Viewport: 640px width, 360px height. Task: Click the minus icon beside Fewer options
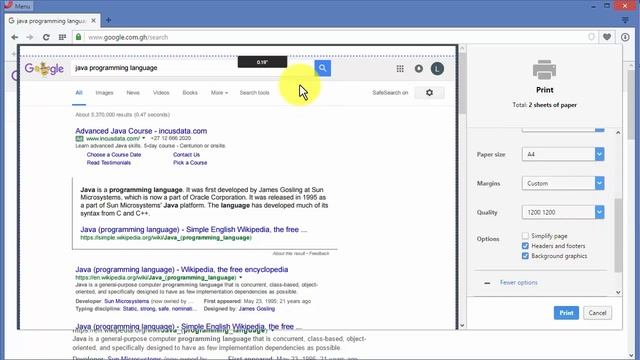(487, 283)
